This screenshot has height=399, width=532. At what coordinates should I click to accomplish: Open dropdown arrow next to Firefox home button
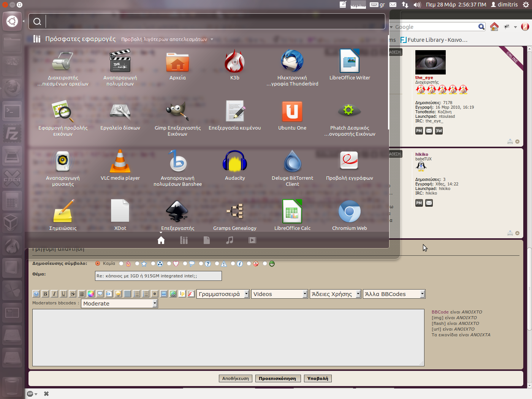coord(515,27)
